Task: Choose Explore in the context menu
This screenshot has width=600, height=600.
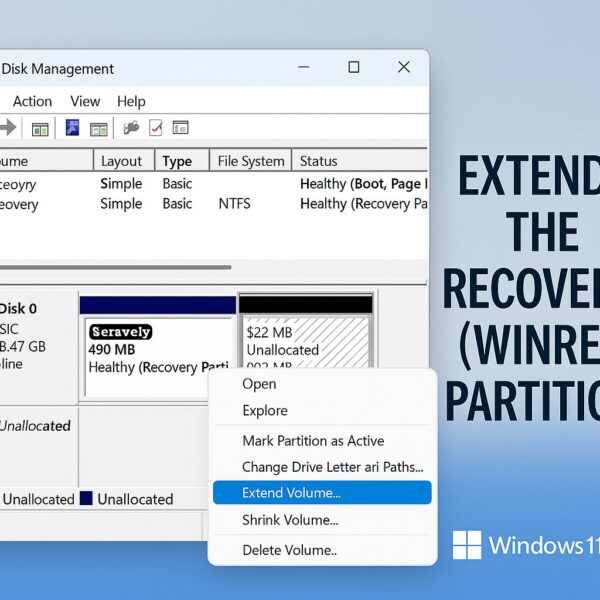Action: pyautogui.click(x=322, y=411)
